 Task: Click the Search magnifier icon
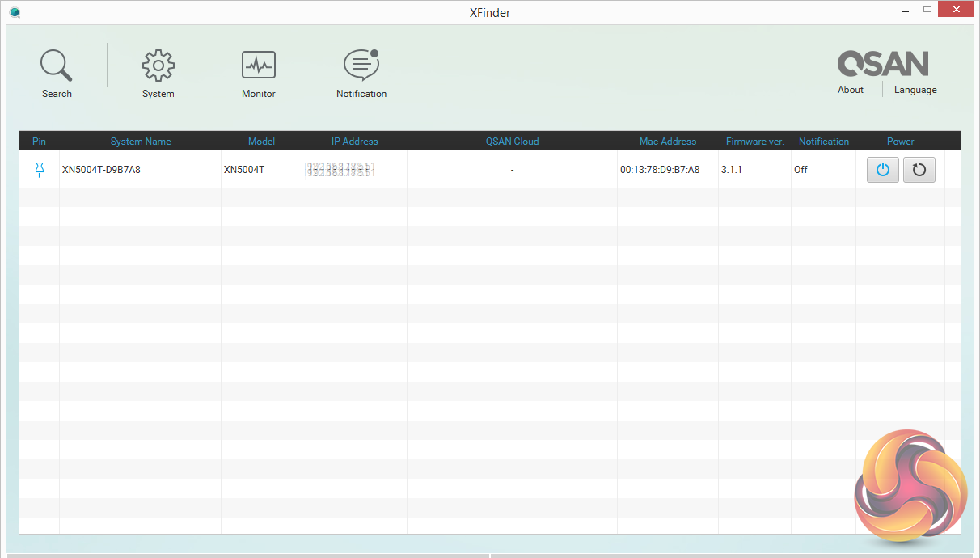[57, 66]
